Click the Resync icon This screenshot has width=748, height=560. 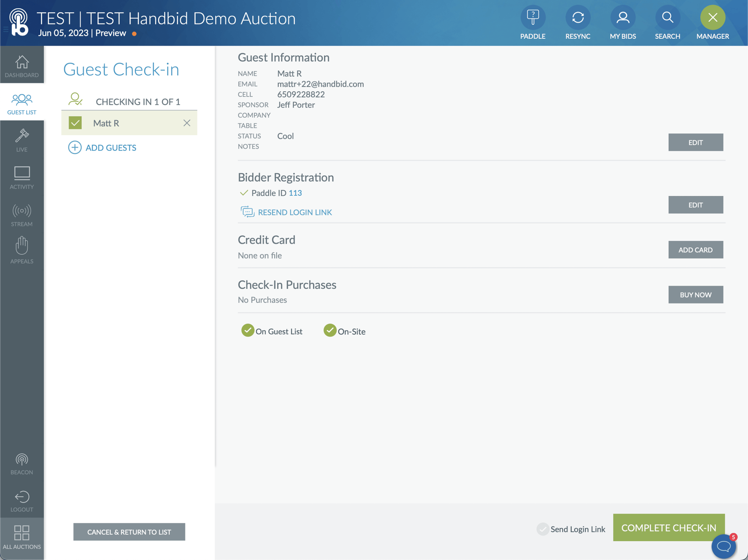click(577, 17)
